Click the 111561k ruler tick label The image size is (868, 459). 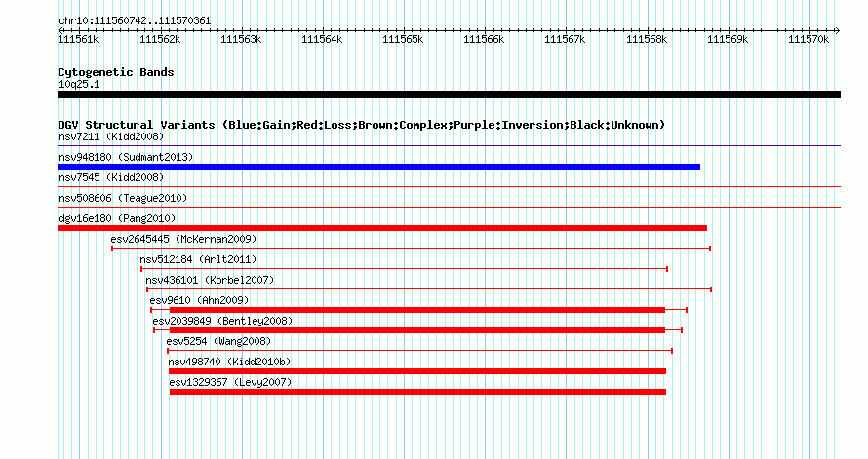click(x=79, y=39)
